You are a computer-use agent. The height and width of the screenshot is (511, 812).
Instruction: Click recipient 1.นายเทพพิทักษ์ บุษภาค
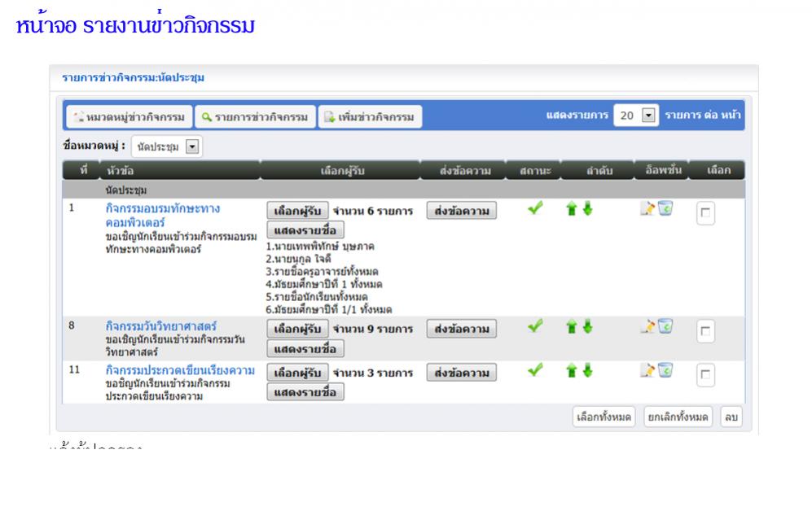pos(320,247)
